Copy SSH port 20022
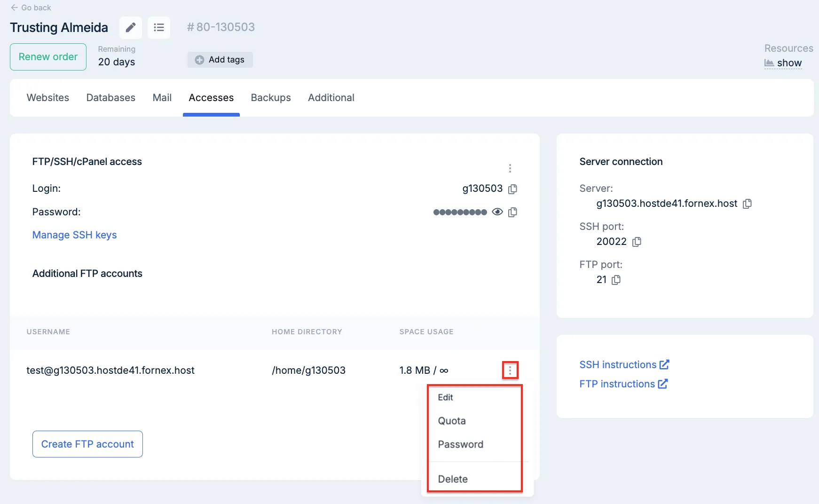 pos(637,242)
